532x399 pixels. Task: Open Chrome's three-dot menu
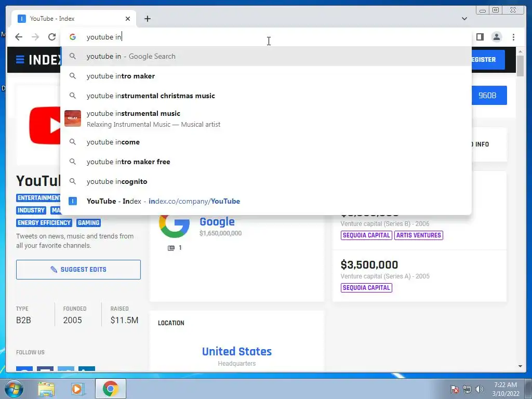[513, 37]
